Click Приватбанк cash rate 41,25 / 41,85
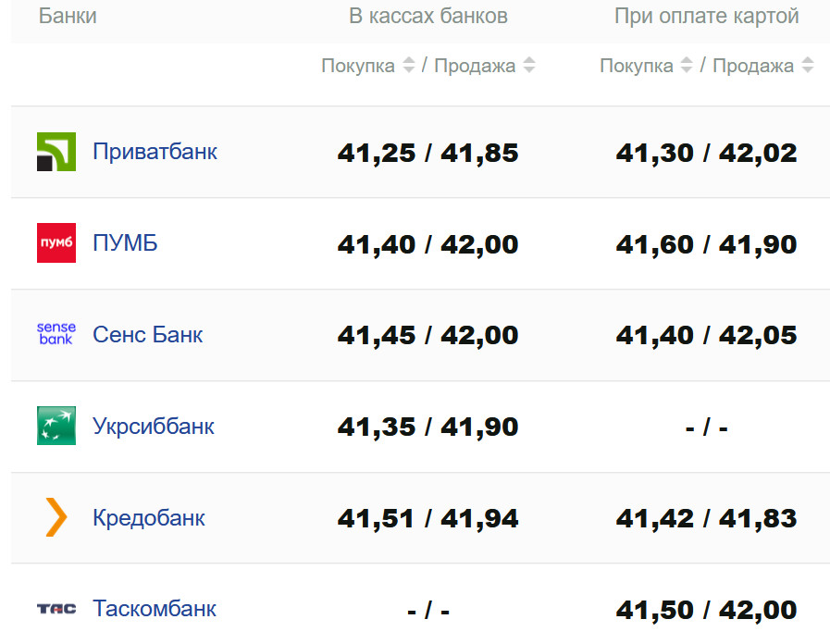Viewport: 830px width, 644px height. [x=428, y=154]
